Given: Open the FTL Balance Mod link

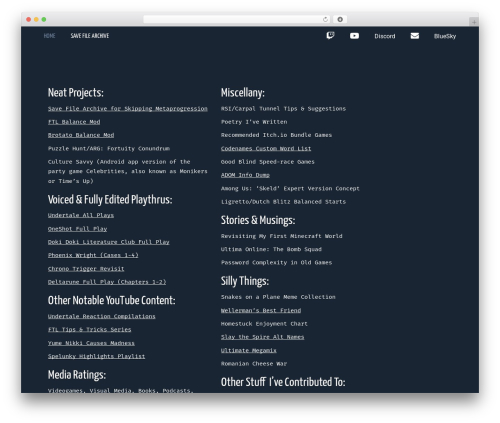Looking at the screenshot, I should click(x=74, y=122).
